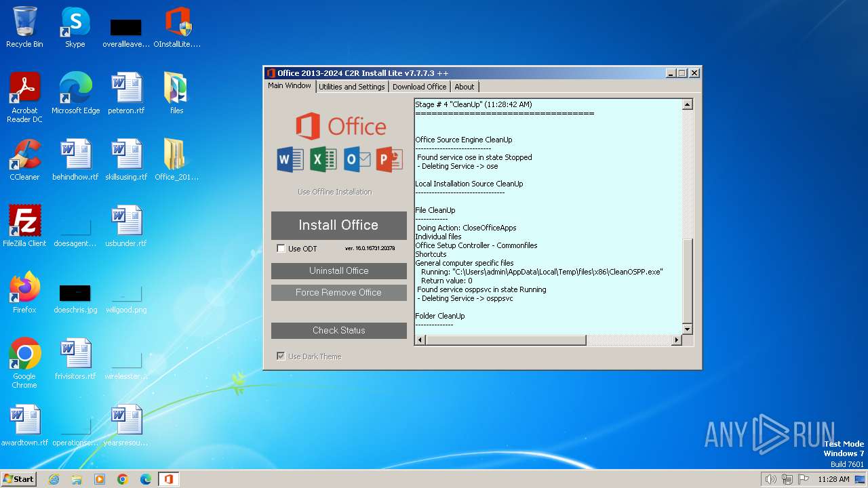Screen dimensions: 868x488
Task: Click horizontal scrollbar left arrow in log
Action: [420, 340]
